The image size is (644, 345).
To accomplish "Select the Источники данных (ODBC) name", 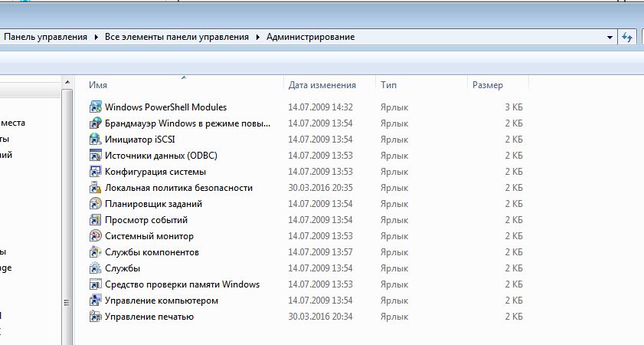I will click(x=161, y=156).
